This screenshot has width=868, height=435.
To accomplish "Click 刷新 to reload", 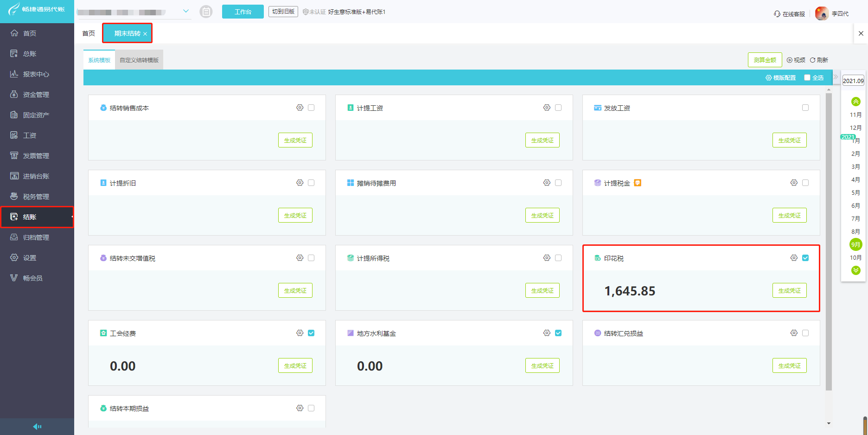I will pos(819,60).
